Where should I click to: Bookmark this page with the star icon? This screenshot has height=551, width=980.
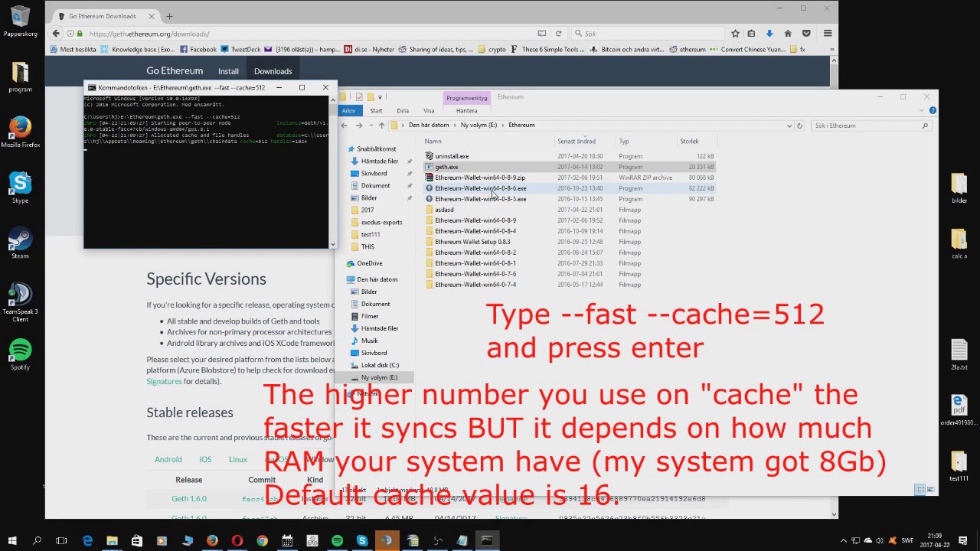click(x=735, y=34)
